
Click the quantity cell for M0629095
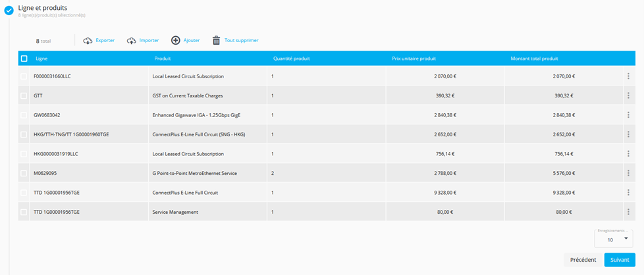point(326,174)
